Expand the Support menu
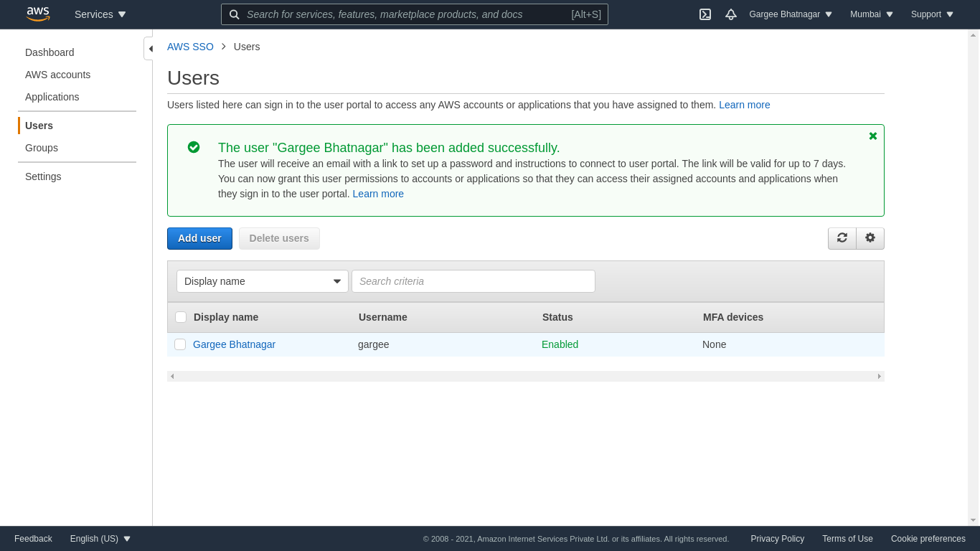This screenshot has width=980, height=551. [932, 14]
